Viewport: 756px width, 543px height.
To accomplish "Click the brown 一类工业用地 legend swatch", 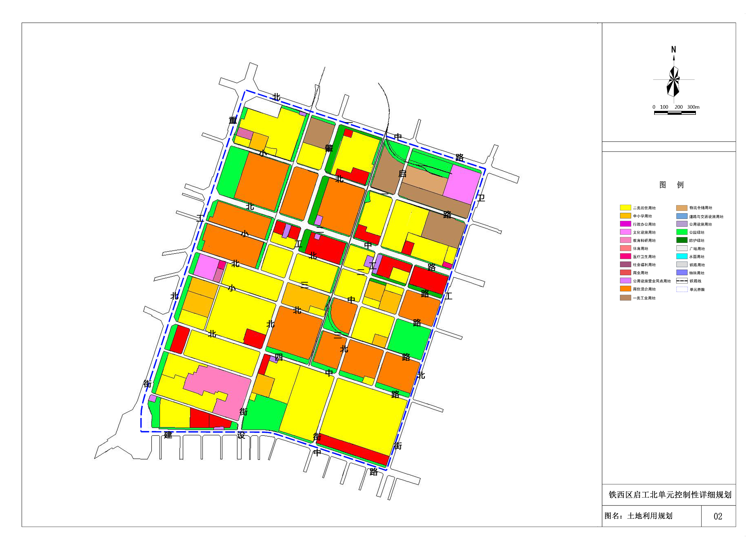I will [625, 298].
